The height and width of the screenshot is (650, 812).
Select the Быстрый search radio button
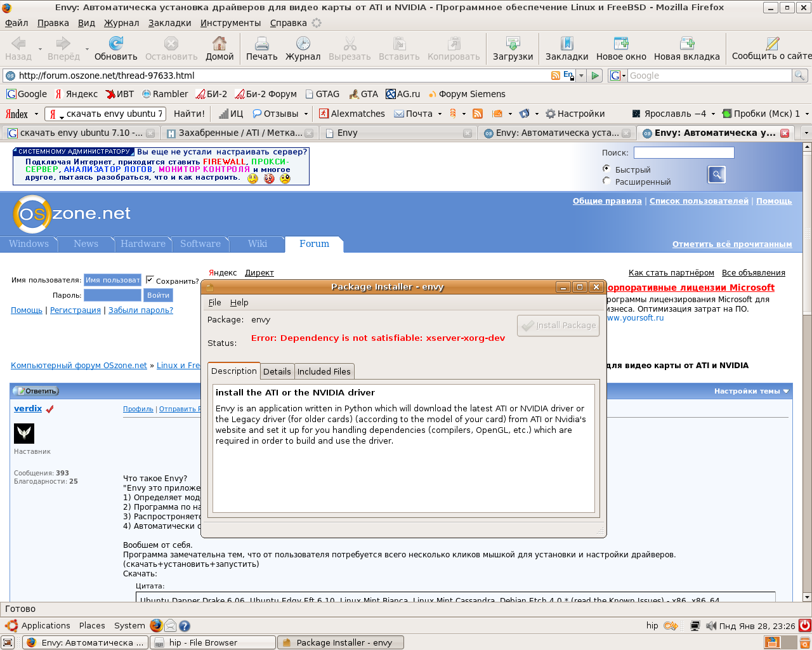pyautogui.click(x=606, y=169)
